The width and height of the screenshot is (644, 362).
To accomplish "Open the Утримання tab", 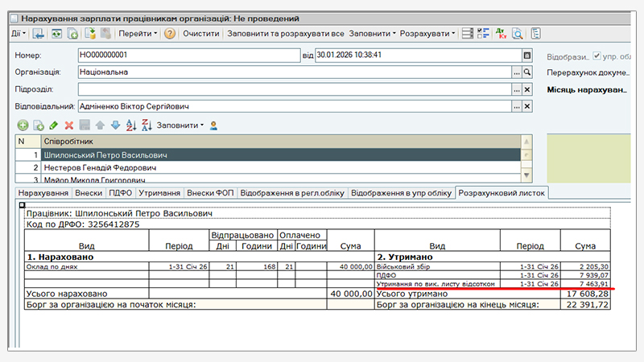I will [159, 194].
